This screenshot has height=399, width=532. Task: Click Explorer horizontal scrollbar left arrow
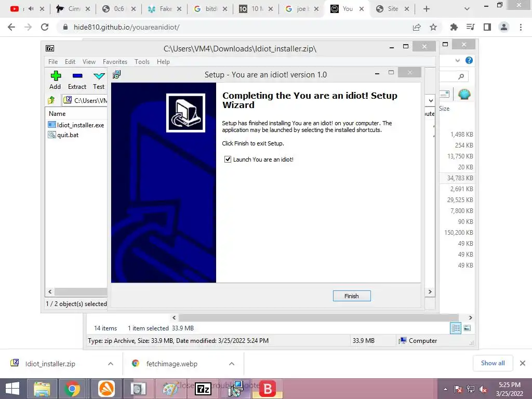coord(174,317)
